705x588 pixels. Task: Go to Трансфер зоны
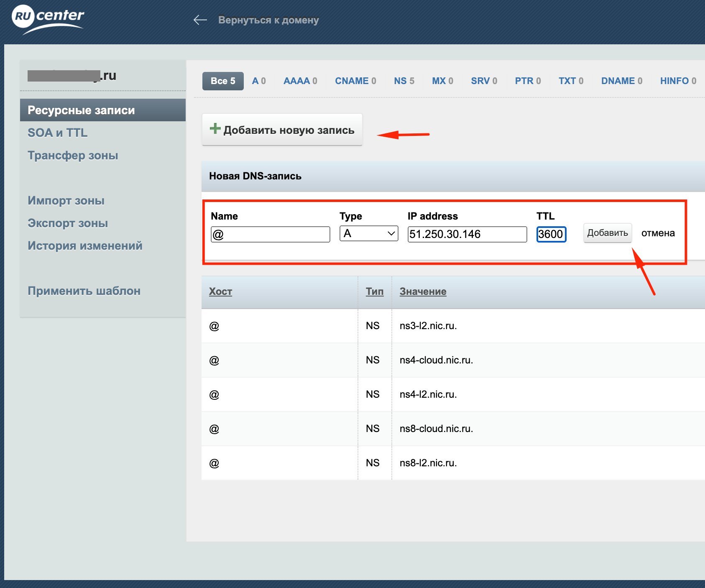tap(73, 155)
